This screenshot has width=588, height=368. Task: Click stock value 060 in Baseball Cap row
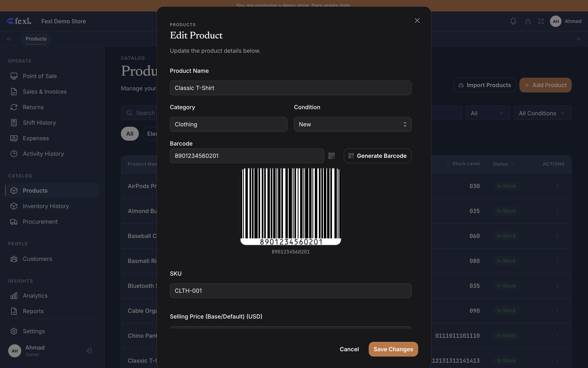[x=474, y=236]
